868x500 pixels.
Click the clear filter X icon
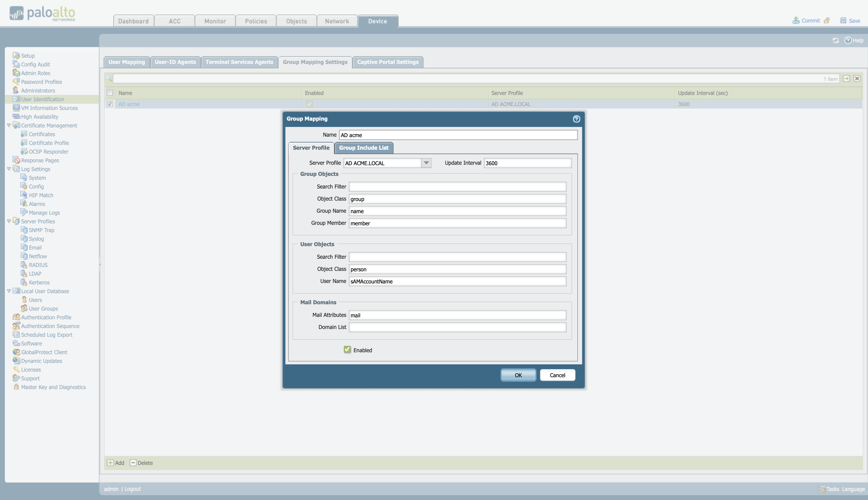pyautogui.click(x=857, y=79)
